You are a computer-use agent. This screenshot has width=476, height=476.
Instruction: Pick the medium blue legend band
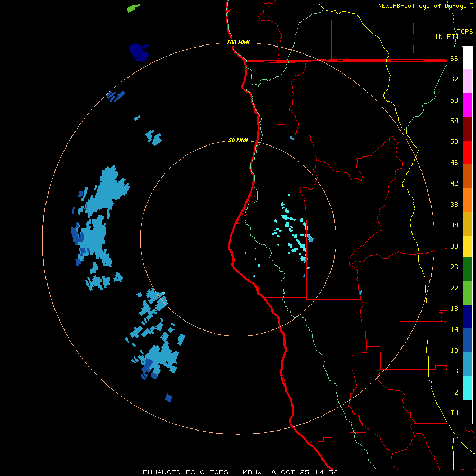point(467,340)
